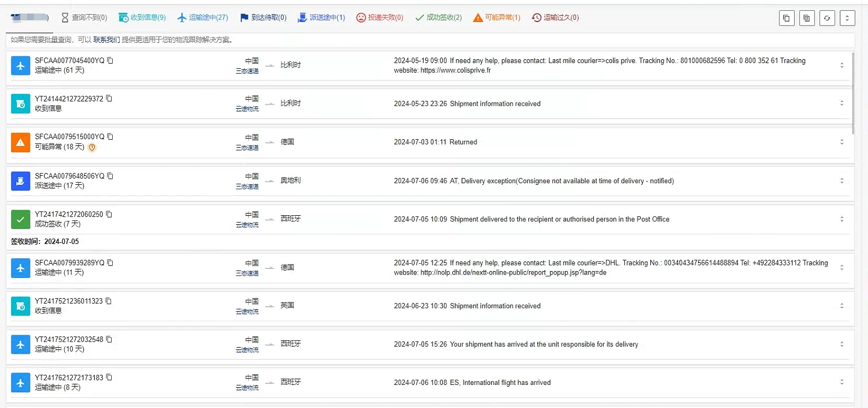Click the blue delivery icon for SFCAA0079648506YQ
Screen dimensions: 868x408
(20, 181)
